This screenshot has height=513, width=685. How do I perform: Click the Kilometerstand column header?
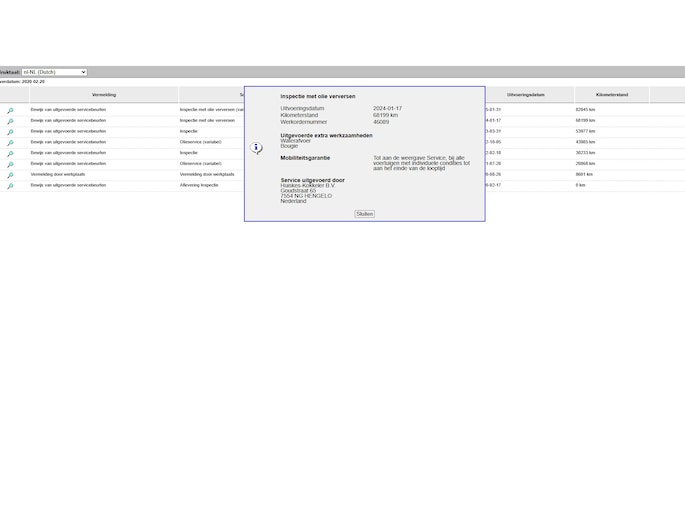point(612,95)
